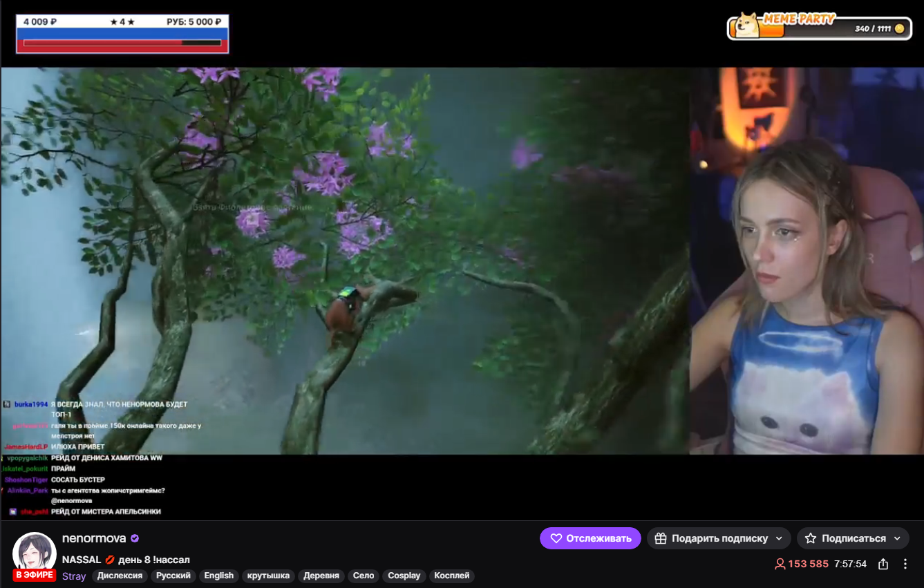Click the В ЭФИРЕ live badge
This screenshot has width=924, height=588.
[x=35, y=575]
